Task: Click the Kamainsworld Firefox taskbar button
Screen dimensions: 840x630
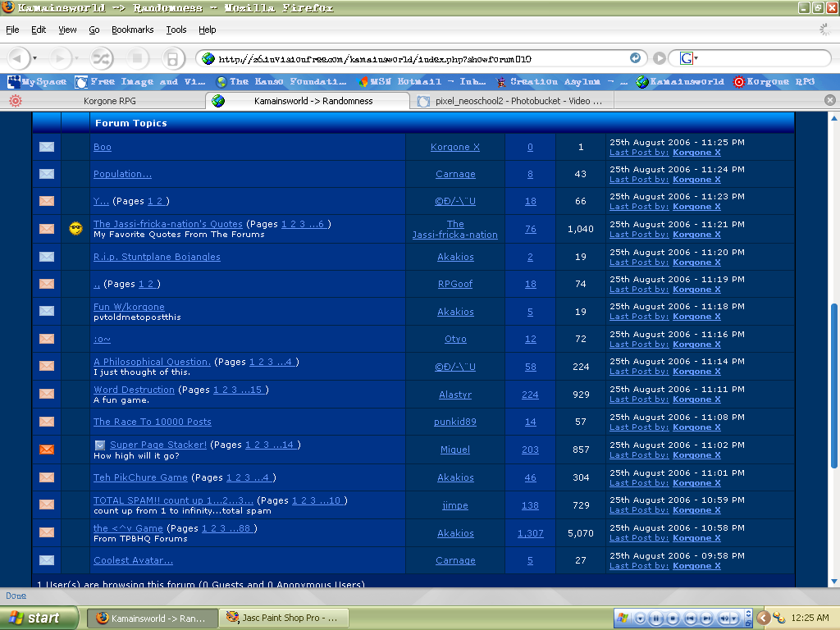Action: (x=152, y=618)
